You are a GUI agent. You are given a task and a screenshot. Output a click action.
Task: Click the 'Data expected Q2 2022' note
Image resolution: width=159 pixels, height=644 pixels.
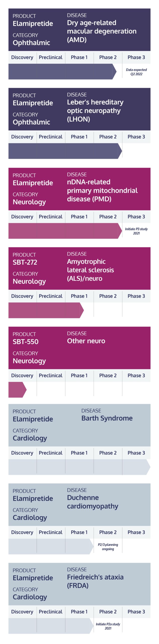point(136,72)
